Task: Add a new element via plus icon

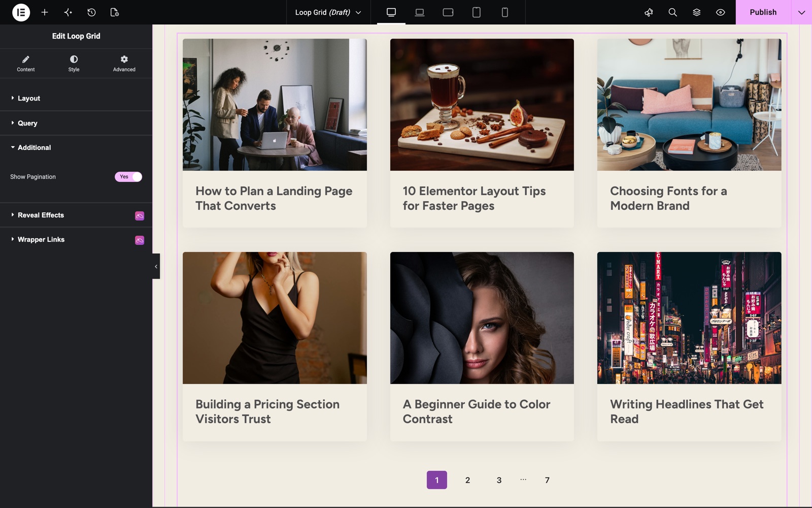Action: (x=45, y=12)
